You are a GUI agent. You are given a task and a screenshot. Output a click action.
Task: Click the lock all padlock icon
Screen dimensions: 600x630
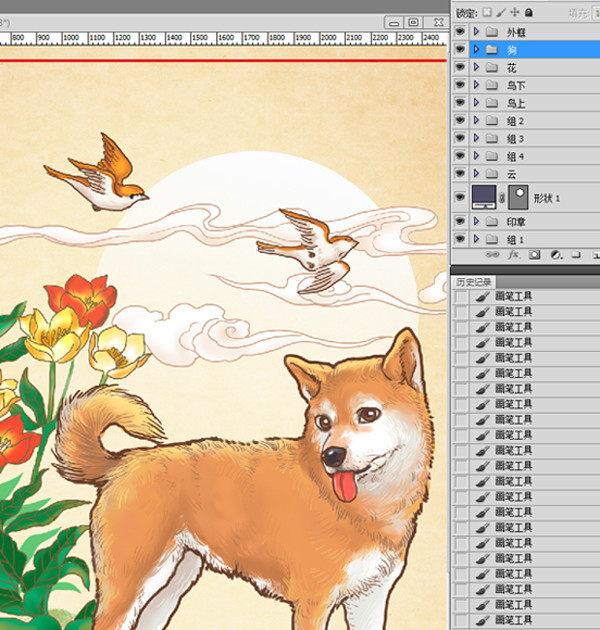point(529,12)
